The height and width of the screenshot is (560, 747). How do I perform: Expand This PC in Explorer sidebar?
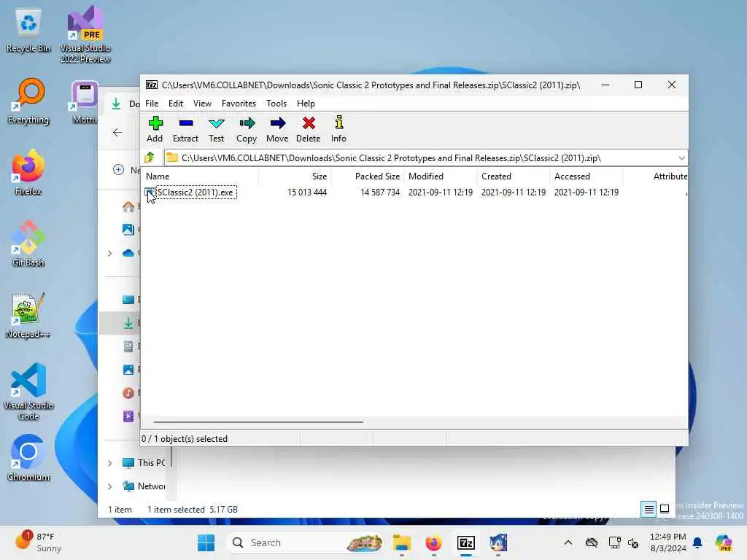click(110, 463)
